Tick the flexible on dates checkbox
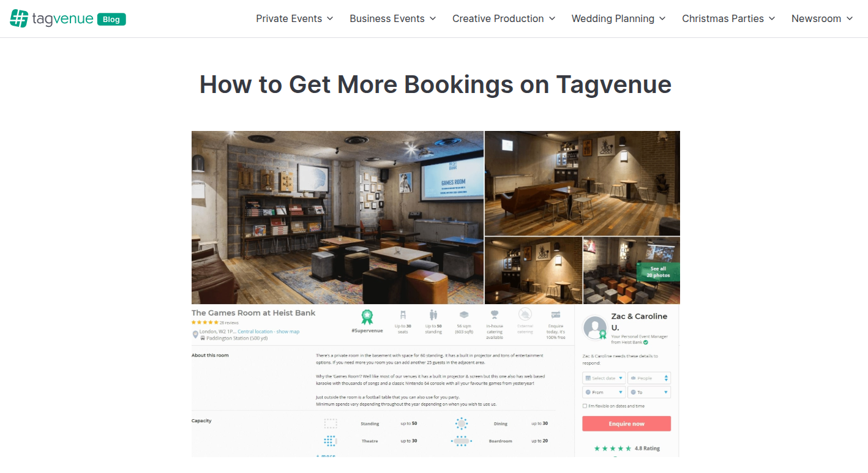Screen dimensions: 868x473 tap(585, 406)
